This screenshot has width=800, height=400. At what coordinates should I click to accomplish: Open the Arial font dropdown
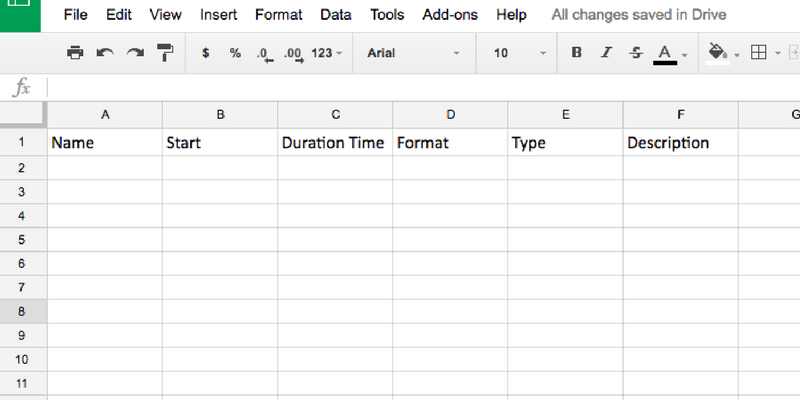click(x=413, y=53)
